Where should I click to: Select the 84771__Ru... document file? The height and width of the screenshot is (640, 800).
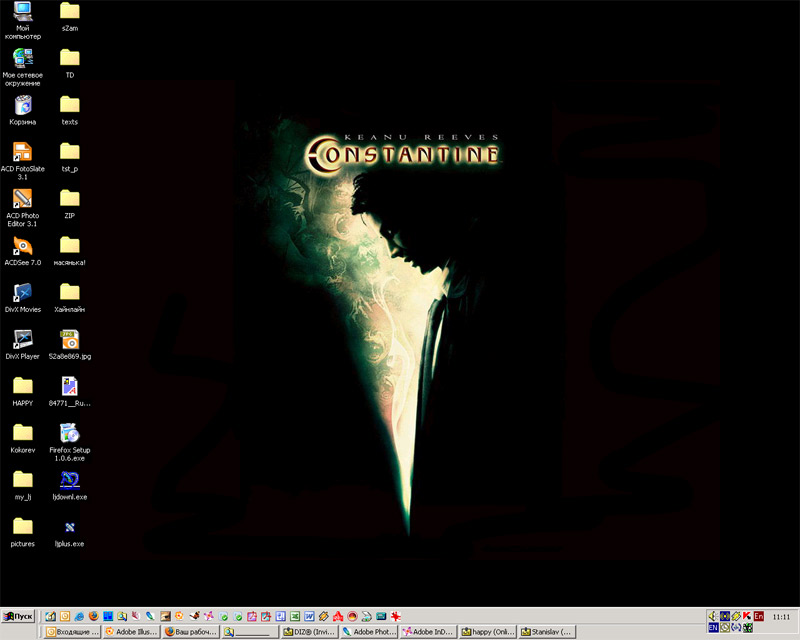click(x=70, y=392)
